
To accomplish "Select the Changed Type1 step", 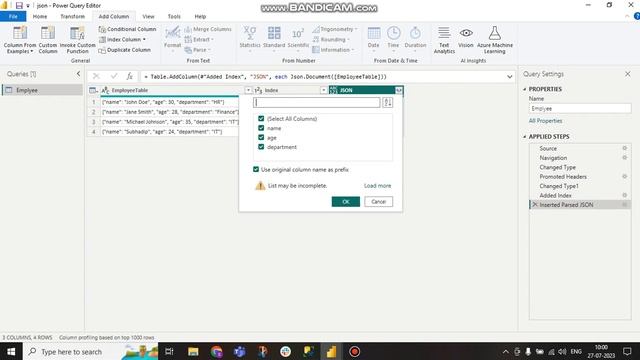I will 559,186.
